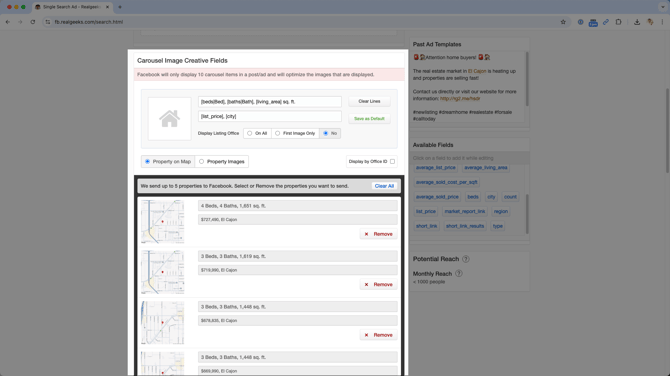Click the Potential Reach help question icon
670x376 pixels.
pos(466,259)
